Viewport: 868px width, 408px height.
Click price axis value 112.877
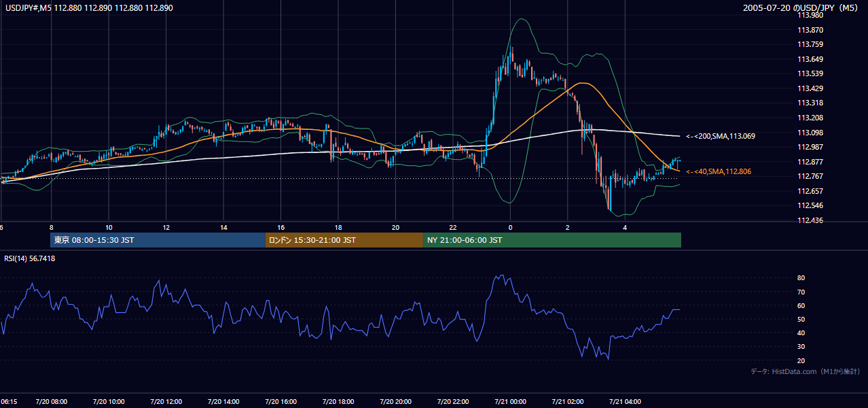(810, 162)
